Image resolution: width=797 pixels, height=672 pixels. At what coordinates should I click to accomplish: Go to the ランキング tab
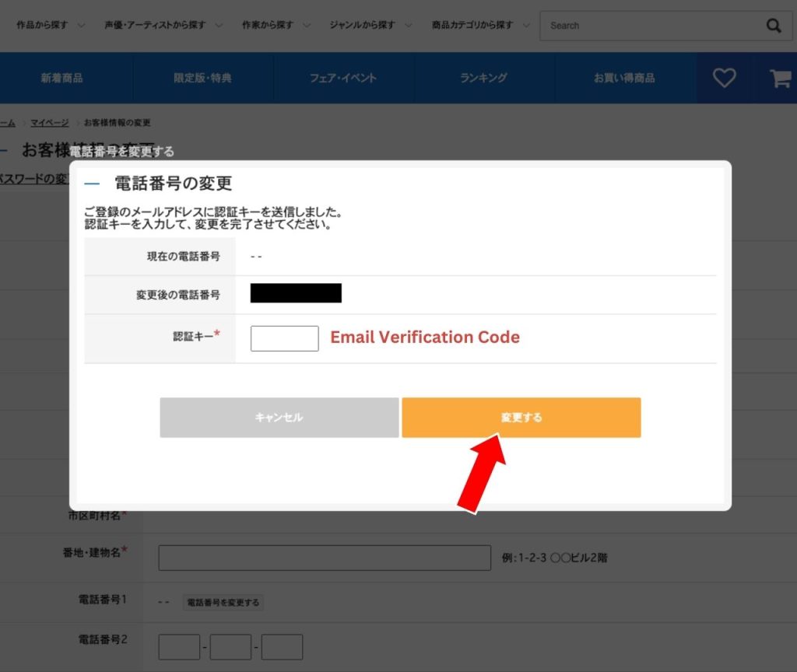(484, 78)
